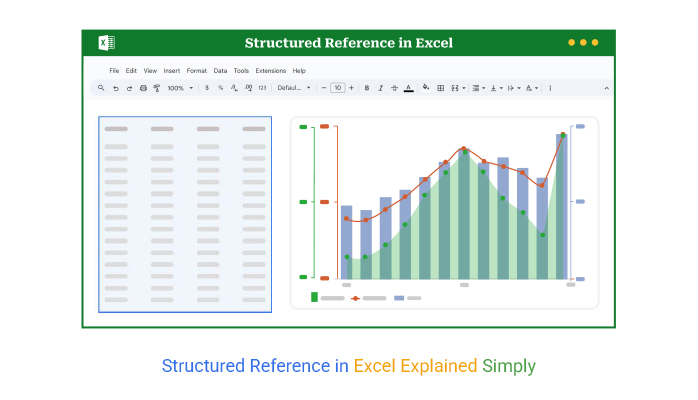The width and height of the screenshot is (698, 400).
Task: Click the print icon
Action: coord(143,88)
